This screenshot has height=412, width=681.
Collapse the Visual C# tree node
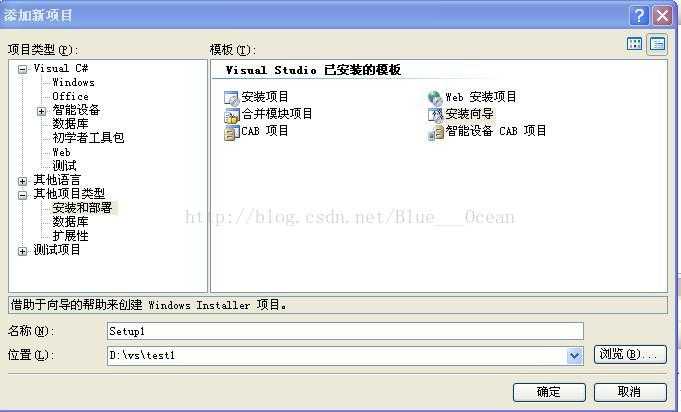tap(23, 69)
